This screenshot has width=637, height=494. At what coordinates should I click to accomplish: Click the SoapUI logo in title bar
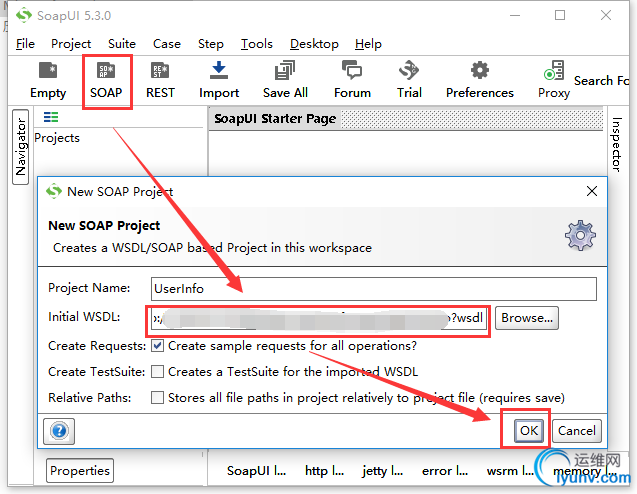point(24,15)
